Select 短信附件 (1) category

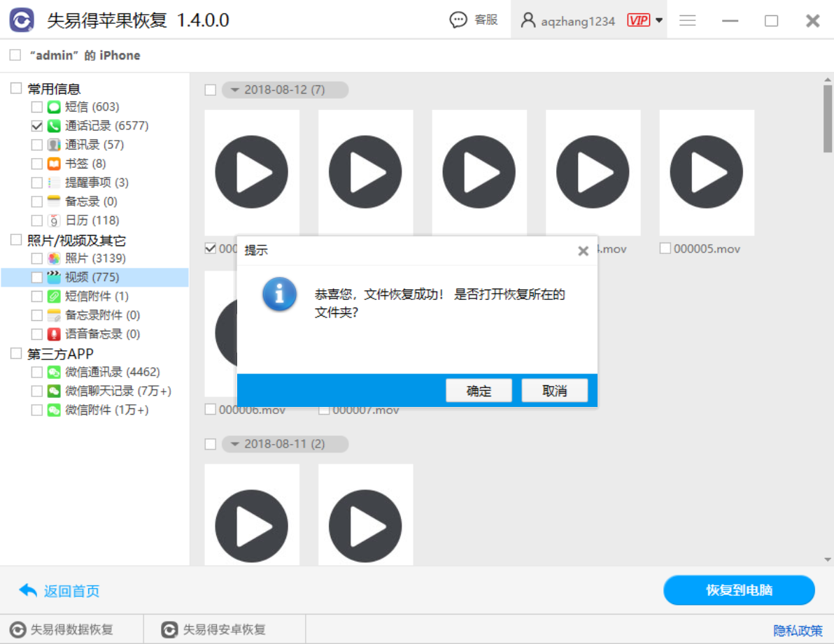click(97, 296)
